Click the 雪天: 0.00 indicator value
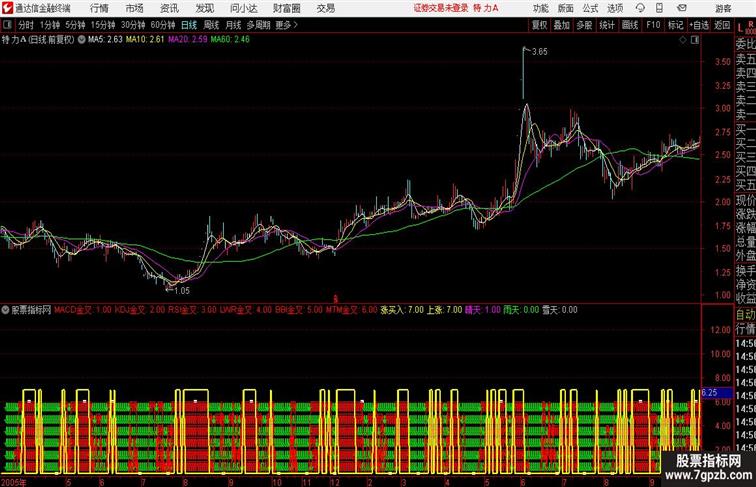Screen dimensions: 756x487 tap(560, 310)
